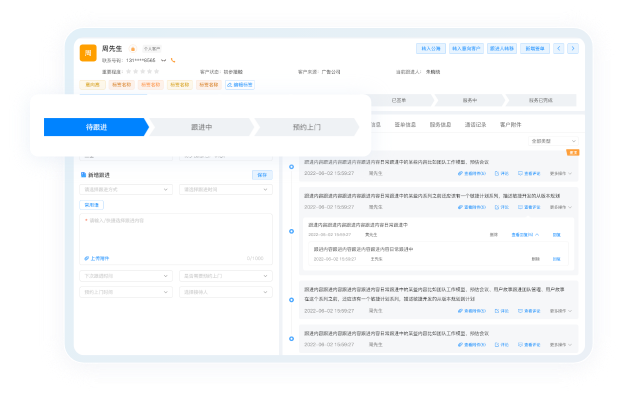Click the 意向高 tag
Image resolution: width=624 pixels, height=397 pixels.
click(92, 85)
